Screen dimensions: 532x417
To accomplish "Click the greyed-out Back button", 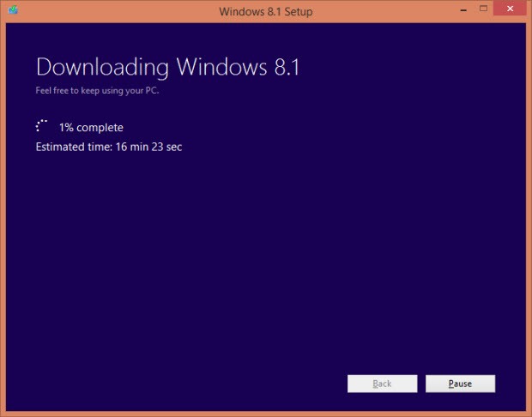I will [382, 384].
